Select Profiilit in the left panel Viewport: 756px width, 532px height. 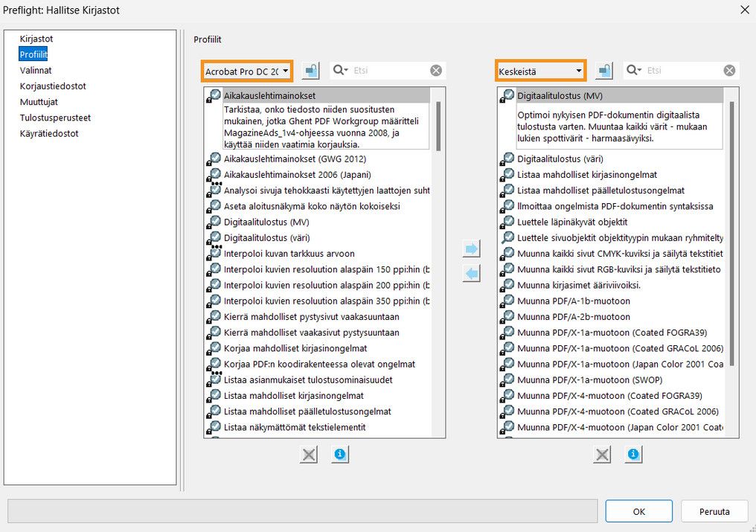(33, 54)
